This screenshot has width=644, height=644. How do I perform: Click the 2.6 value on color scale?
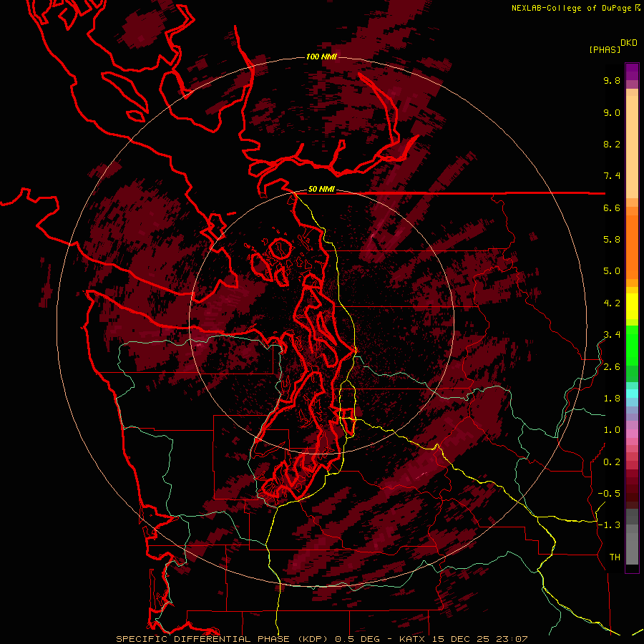click(x=612, y=367)
